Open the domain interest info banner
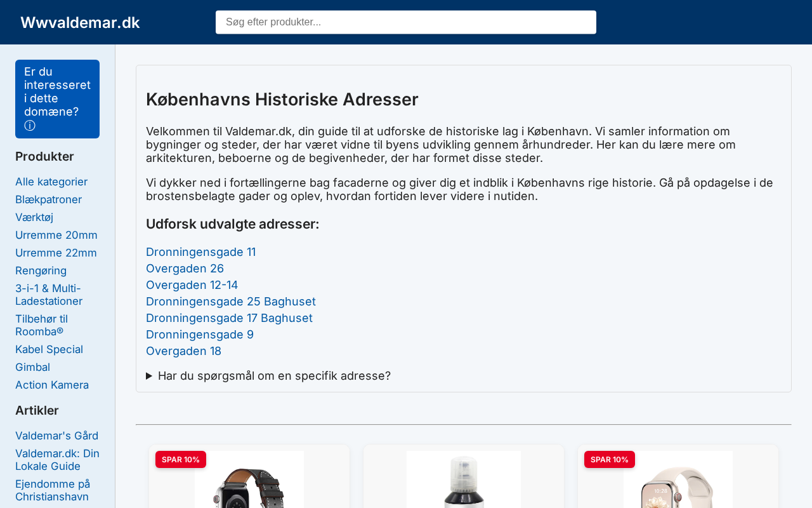This screenshot has height=508, width=812. click(57, 99)
